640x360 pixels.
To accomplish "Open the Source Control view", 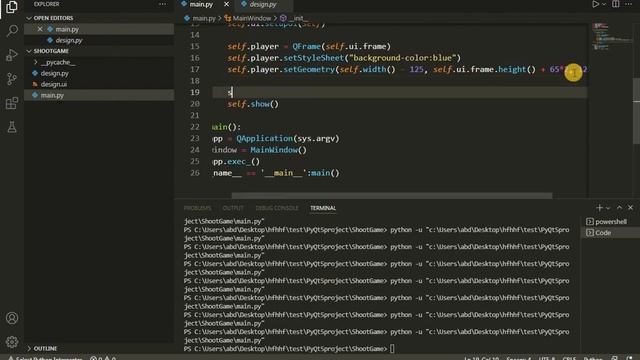I will click(12, 79).
